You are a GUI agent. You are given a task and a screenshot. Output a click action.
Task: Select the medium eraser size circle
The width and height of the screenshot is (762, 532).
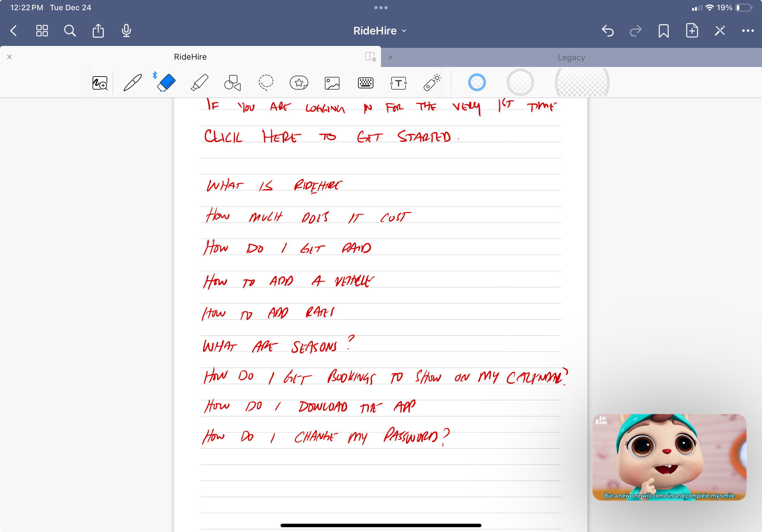coord(520,83)
